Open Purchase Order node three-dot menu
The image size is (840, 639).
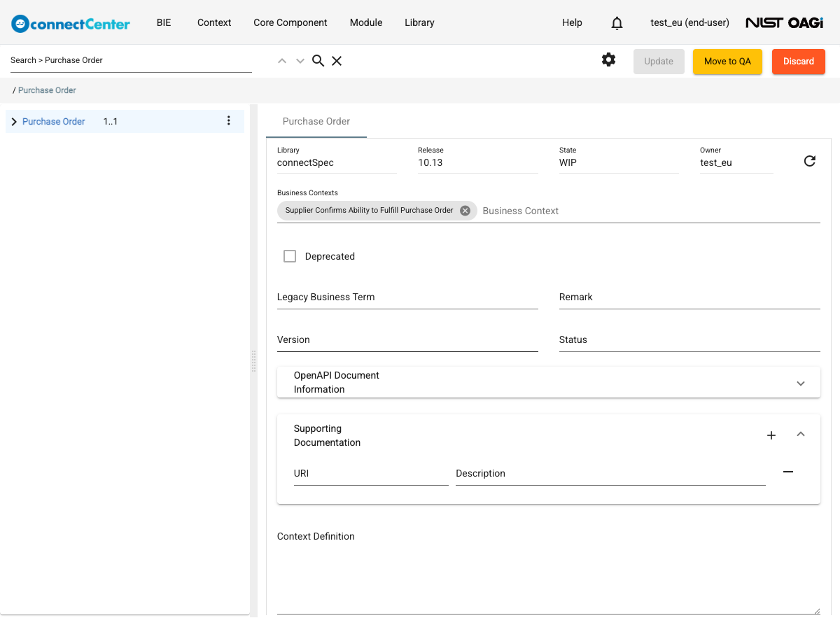click(x=228, y=121)
